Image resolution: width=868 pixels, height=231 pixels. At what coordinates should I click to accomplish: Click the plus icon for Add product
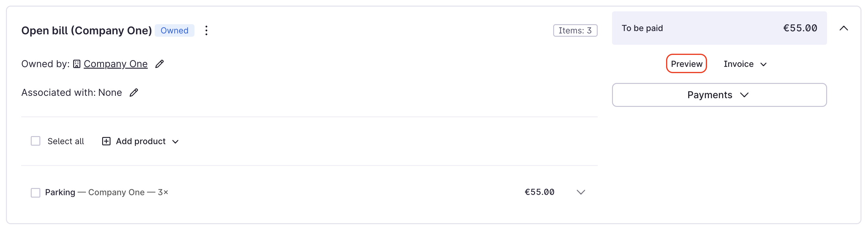click(106, 141)
